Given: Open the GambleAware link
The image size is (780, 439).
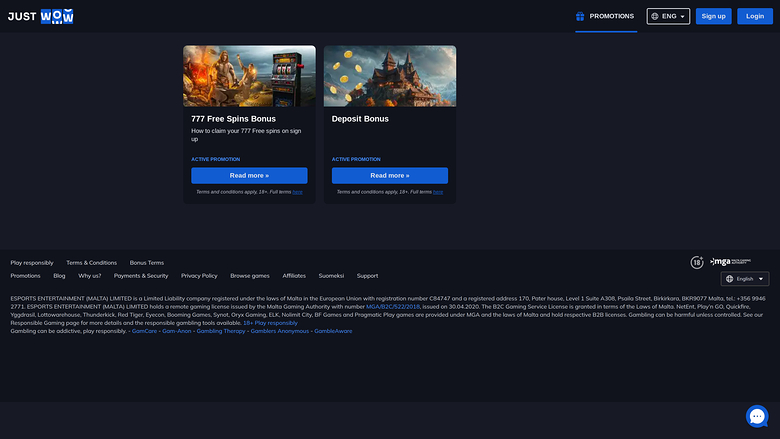Looking at the screenshot, I should [333, 331].
